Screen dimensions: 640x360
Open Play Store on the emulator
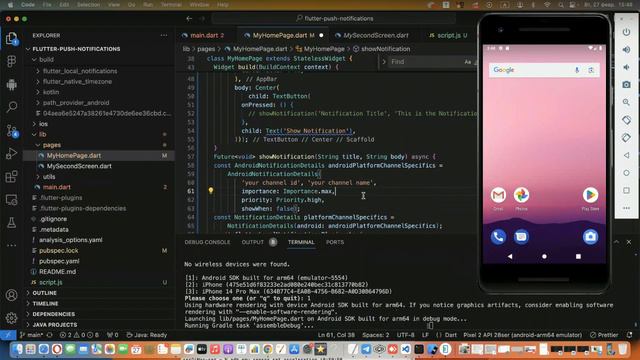(x=590, y=195)
